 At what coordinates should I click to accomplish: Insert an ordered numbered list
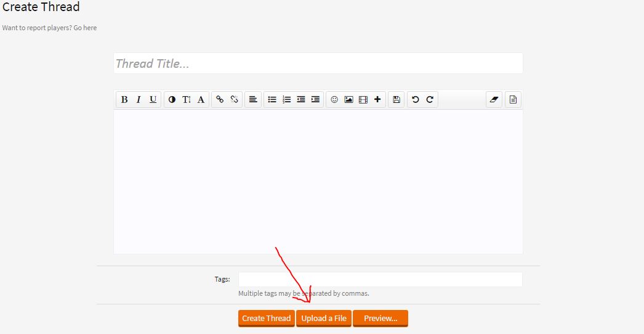287,100
